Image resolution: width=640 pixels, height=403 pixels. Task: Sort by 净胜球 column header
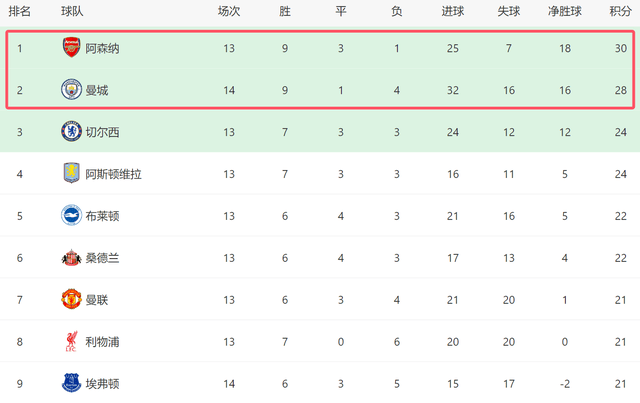coord(565,12)
